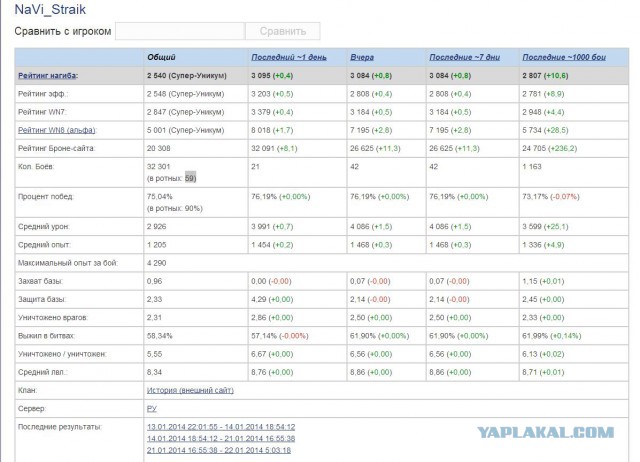Viewport: 640px width, 462px height.
Task: Click the 3 095 (+0,4) last day rating
Action: pos(272,76)
